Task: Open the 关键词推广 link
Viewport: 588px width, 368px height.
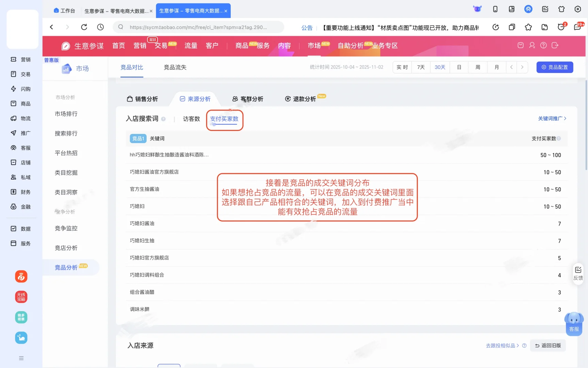Action: pyautogui.click(x=552, y=119)
